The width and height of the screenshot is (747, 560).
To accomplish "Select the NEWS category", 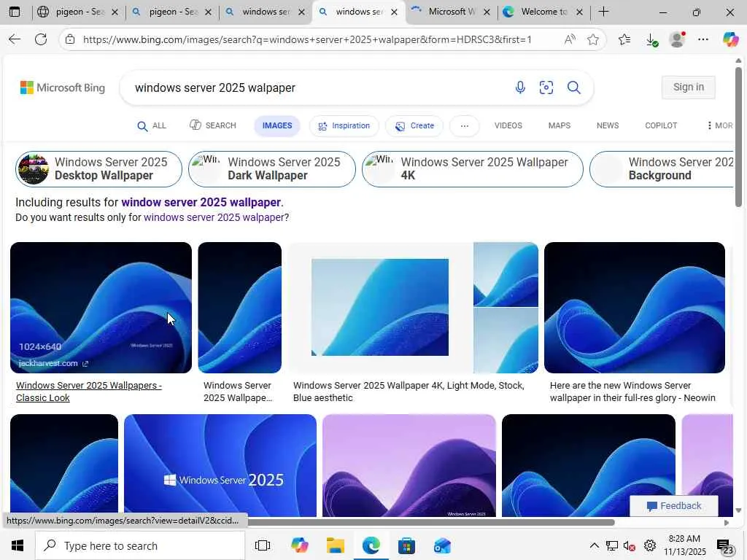I will click(608, 125).
